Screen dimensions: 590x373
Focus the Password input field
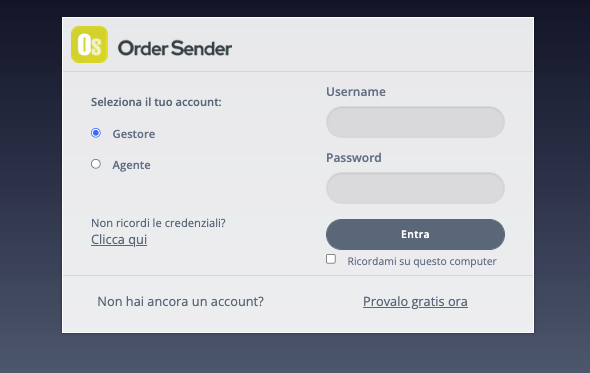(415, 188)
